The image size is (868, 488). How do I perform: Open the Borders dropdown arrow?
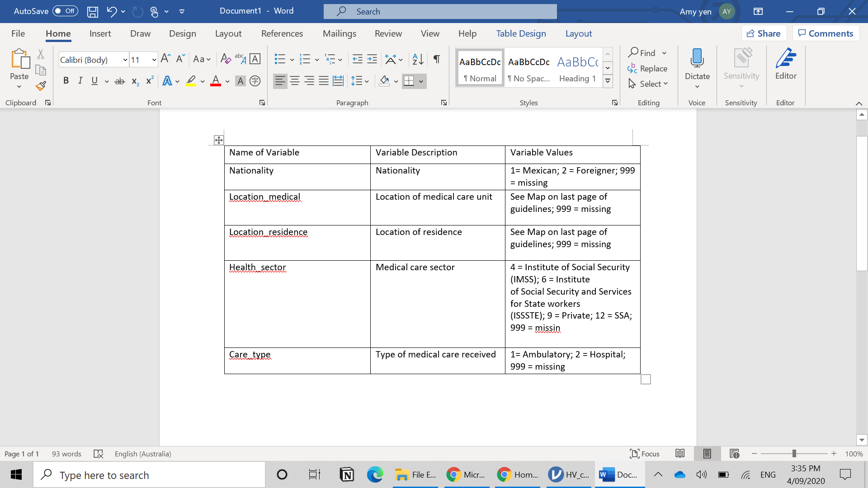tap(421, 81)
